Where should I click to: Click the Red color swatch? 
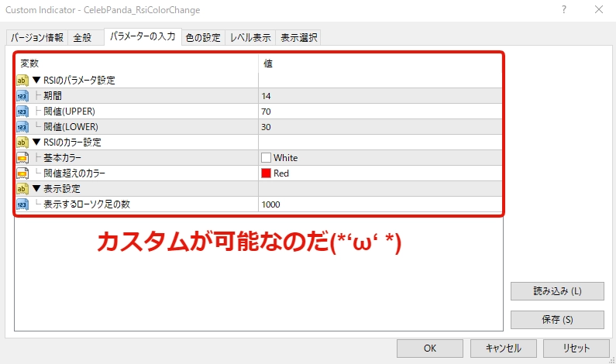(266, 173)
